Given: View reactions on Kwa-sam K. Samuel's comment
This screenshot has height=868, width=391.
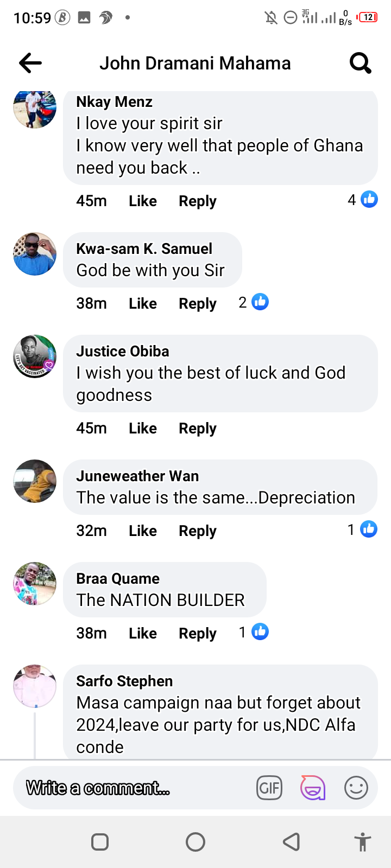Looking at the screenshot, I should (254, 302).
